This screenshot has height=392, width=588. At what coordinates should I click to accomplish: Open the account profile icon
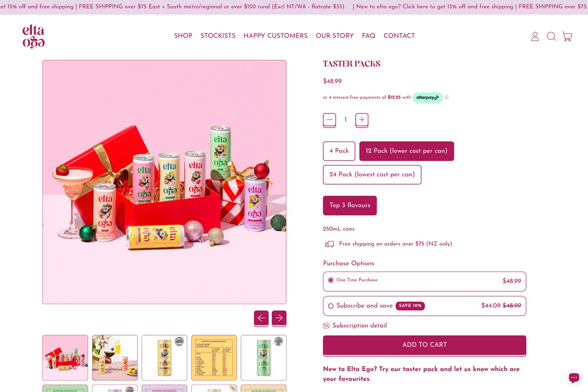coord(535,36)
